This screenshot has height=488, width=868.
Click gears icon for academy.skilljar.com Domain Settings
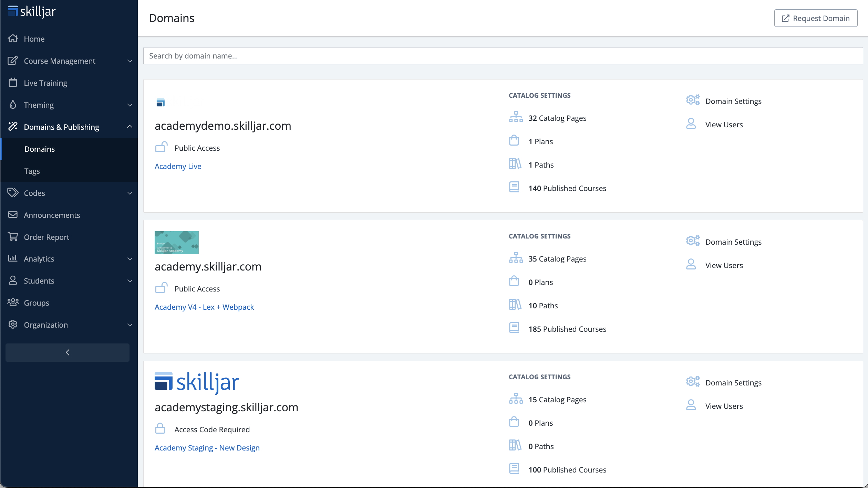pyautogui.click(x=693, y=241)
